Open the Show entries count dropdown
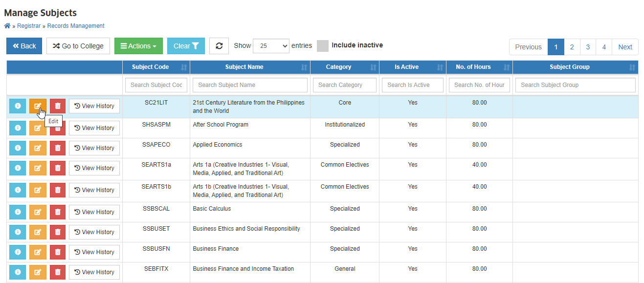The width and height of the screenshot is (644, 283). click(271, 46)
